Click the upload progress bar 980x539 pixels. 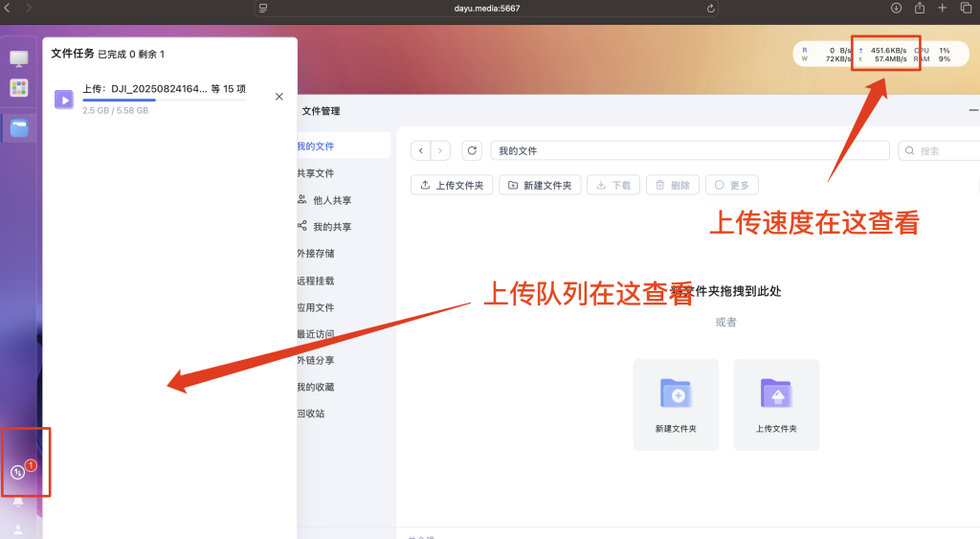point(163,100)
